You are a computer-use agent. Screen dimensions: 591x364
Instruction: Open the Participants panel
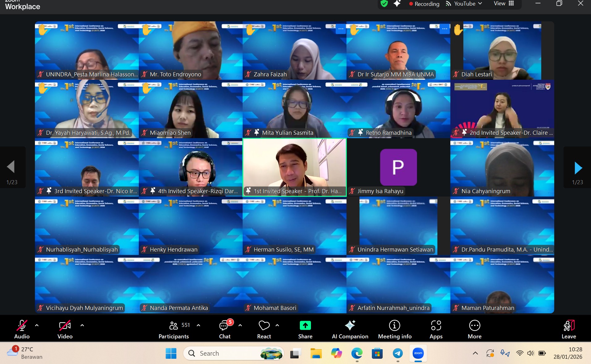[x=173, y=329]
